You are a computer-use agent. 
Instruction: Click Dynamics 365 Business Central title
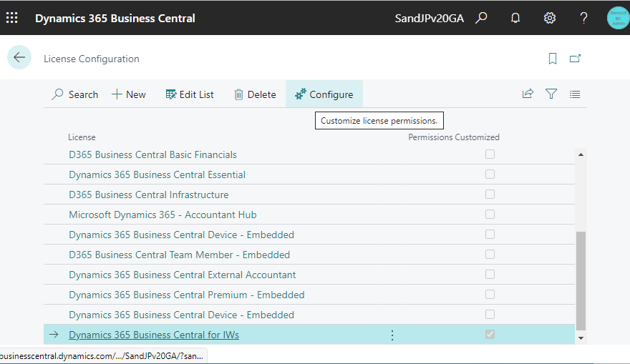pos(115,18)
